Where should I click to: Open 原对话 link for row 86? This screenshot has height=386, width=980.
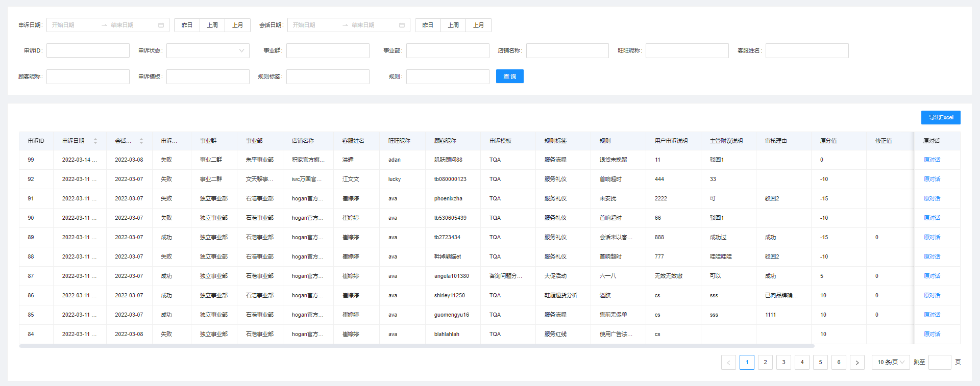[x=932, y=295]
